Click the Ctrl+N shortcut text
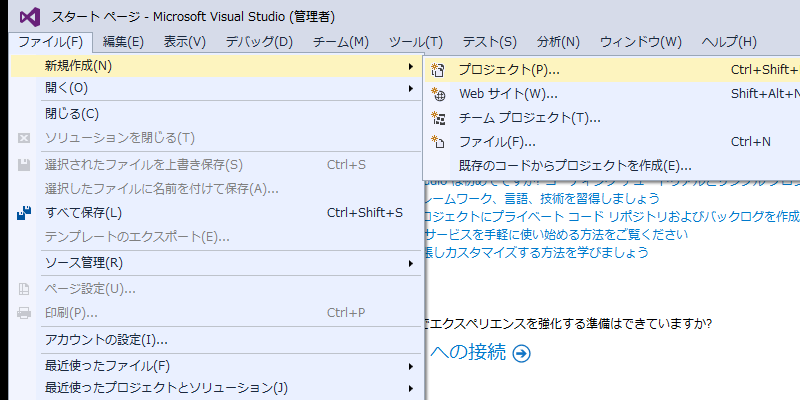The image size is (800, 400). pos(751,141)
